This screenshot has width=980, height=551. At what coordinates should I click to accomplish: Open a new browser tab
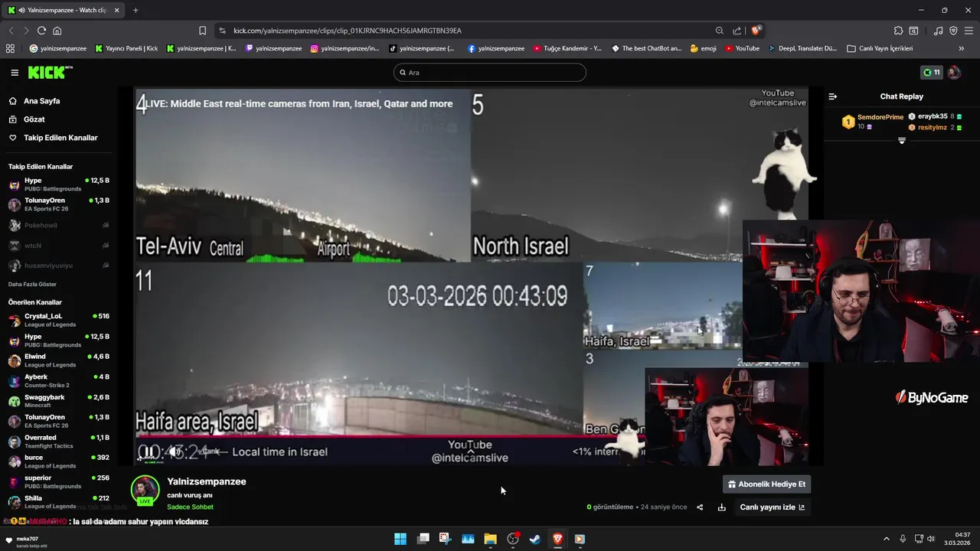[x=136, y=10]
